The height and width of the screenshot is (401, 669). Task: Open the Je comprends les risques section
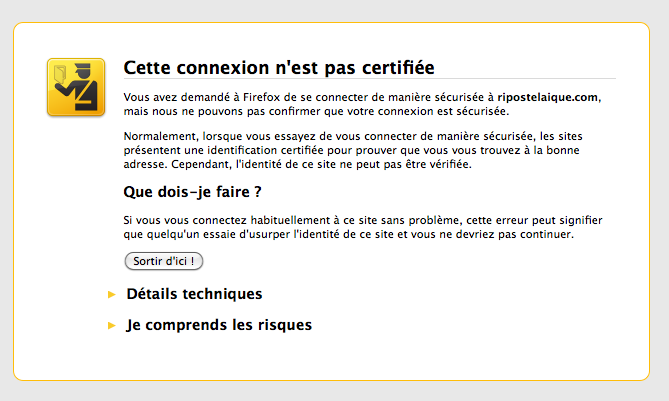point(219,325)
